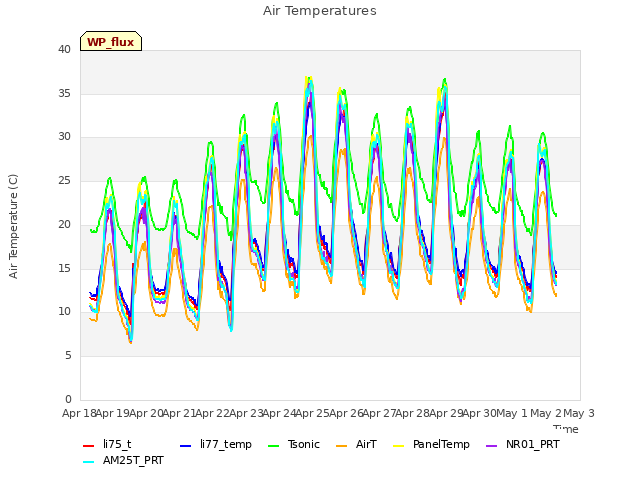Click the yellow PanelTemp legend swatch
640x480 pixels.
point(398,446)
